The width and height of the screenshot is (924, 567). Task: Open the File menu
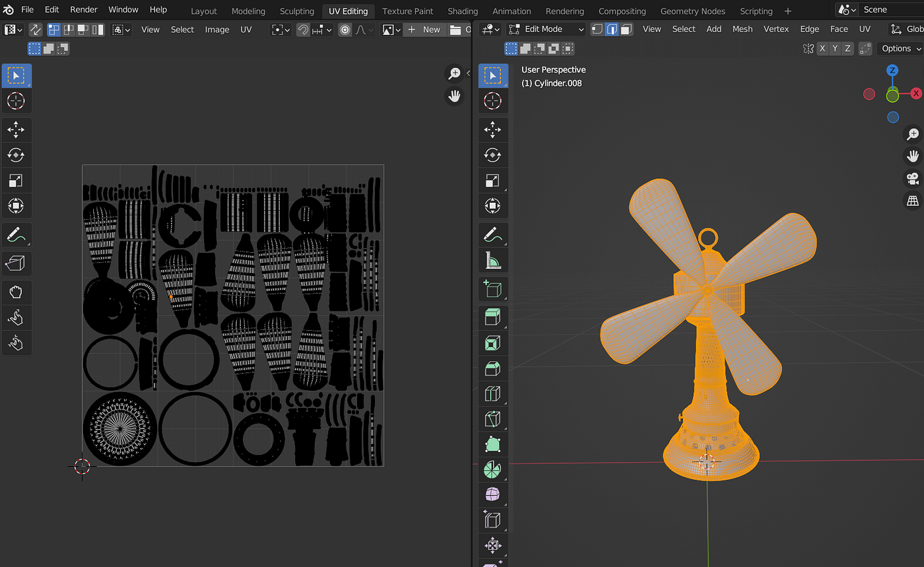tap(28, 10)
